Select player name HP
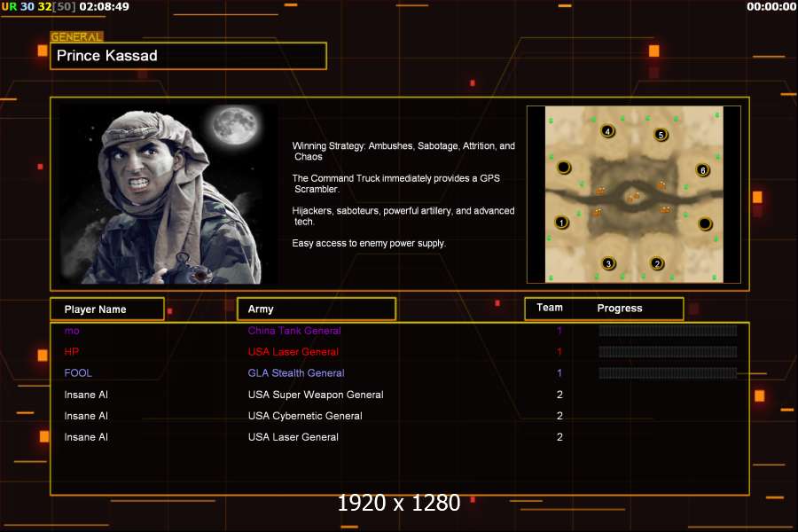 click(71, 352)
